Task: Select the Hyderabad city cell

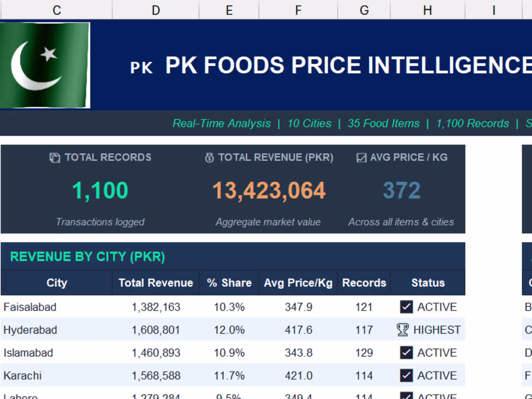Action: point(30,330)
